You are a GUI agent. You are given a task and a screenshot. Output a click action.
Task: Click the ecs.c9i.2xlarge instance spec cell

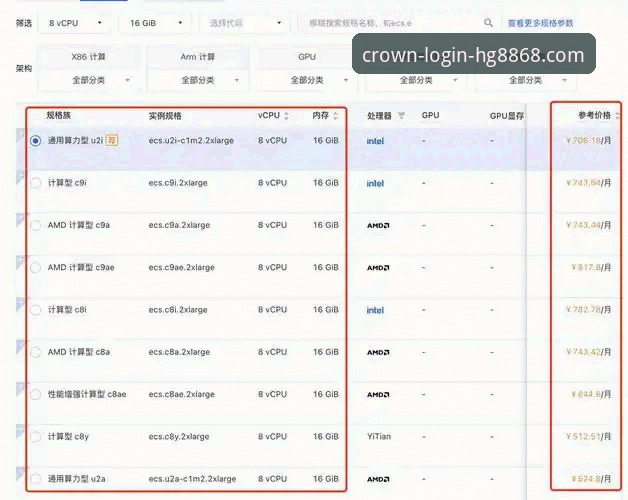(178, 183)
